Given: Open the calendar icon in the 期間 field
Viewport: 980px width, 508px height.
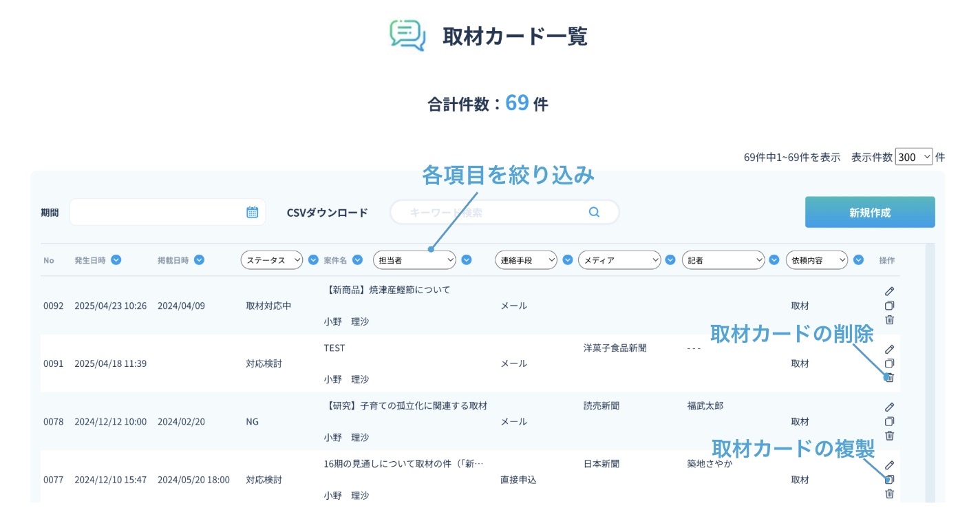Looking at the screenshot, I should [252, 212].
